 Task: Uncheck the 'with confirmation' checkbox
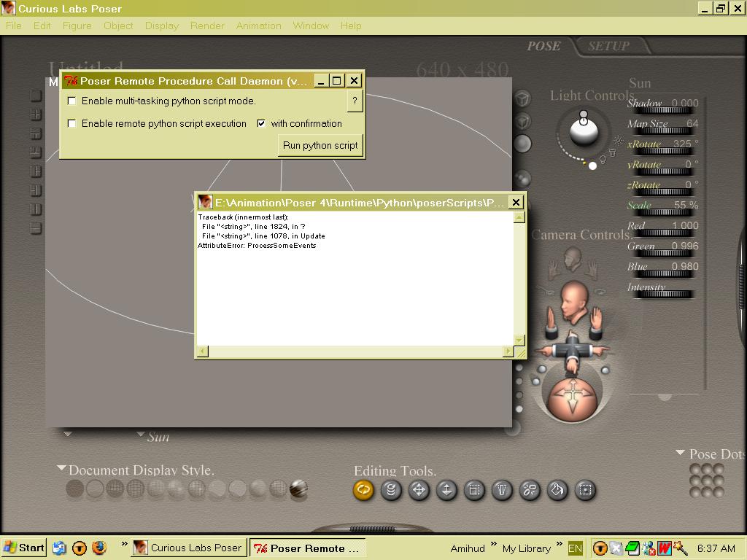(x=261, y=123)
